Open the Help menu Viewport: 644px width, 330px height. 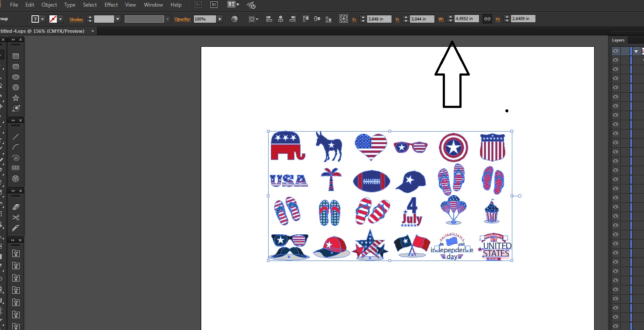(176, 5)
